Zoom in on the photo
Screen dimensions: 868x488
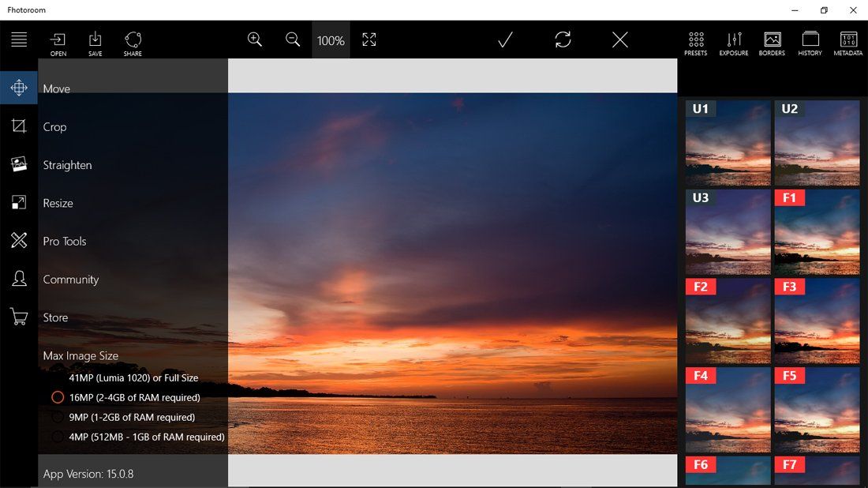tap(254, 39)
